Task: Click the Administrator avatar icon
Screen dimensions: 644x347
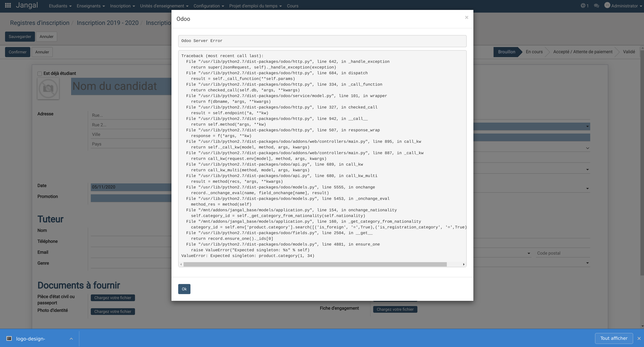Action: pyautogui.click(x=607, y=5)
